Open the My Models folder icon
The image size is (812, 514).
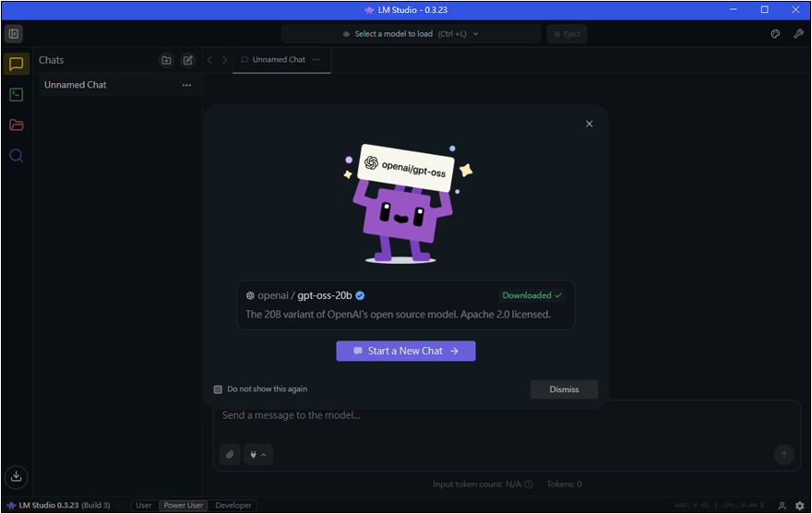click(x=16, y=125)
